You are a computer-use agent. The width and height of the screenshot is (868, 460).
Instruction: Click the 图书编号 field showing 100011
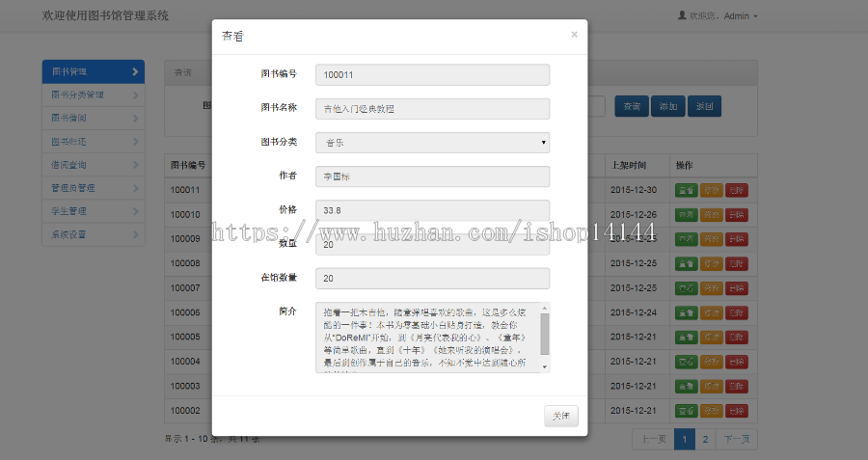[x=432, y=74]
